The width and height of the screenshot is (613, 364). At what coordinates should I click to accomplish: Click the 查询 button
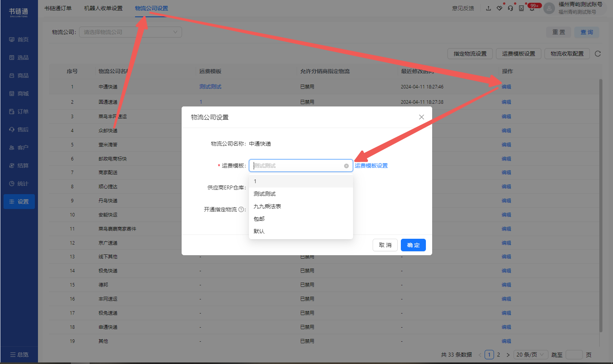tap(587, 32)
